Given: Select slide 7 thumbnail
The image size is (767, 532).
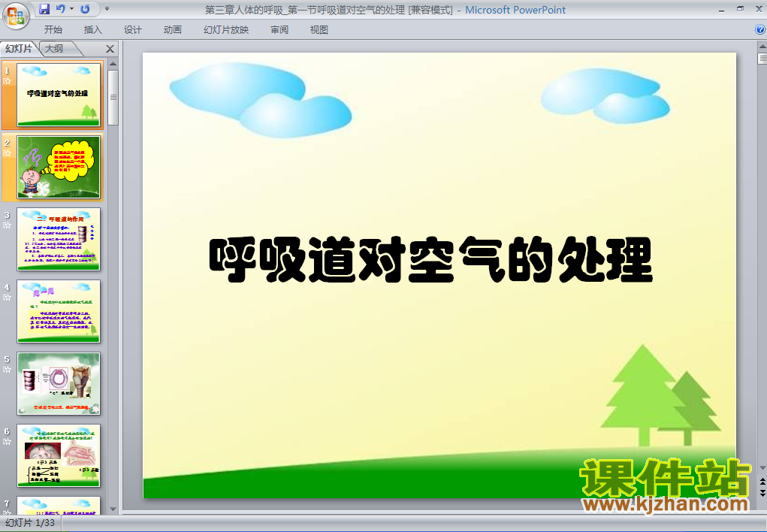Looking at the screenshot, I should (x=59, y=505).
